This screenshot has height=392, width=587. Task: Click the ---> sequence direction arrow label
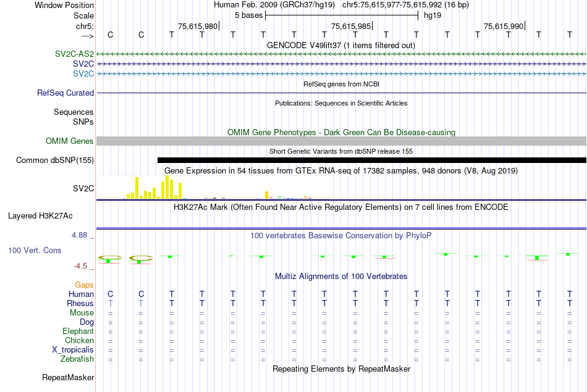point(88,36)
